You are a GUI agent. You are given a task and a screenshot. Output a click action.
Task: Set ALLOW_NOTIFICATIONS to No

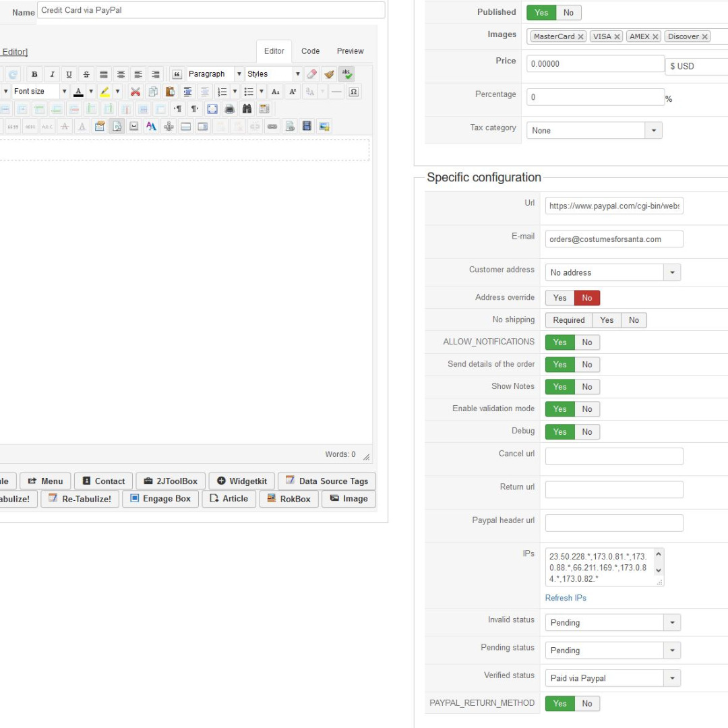[587, 342]
